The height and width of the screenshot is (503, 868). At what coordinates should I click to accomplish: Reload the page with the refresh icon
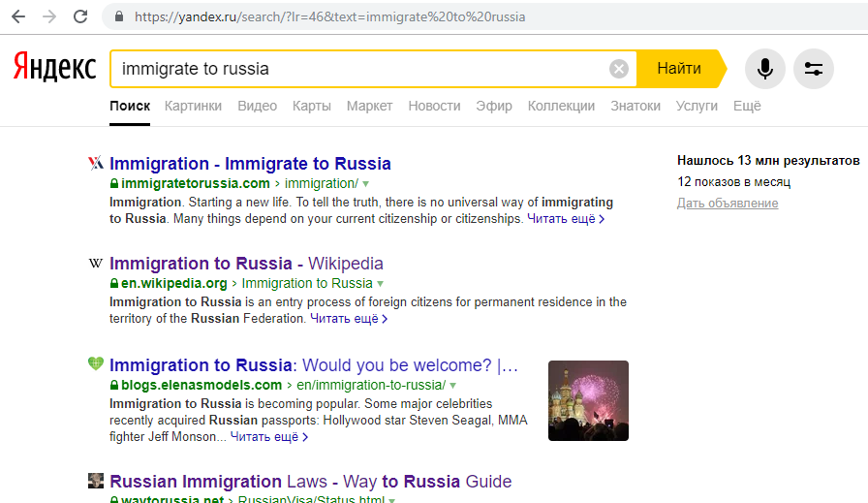pyautogui.click(x=80, y=16)
